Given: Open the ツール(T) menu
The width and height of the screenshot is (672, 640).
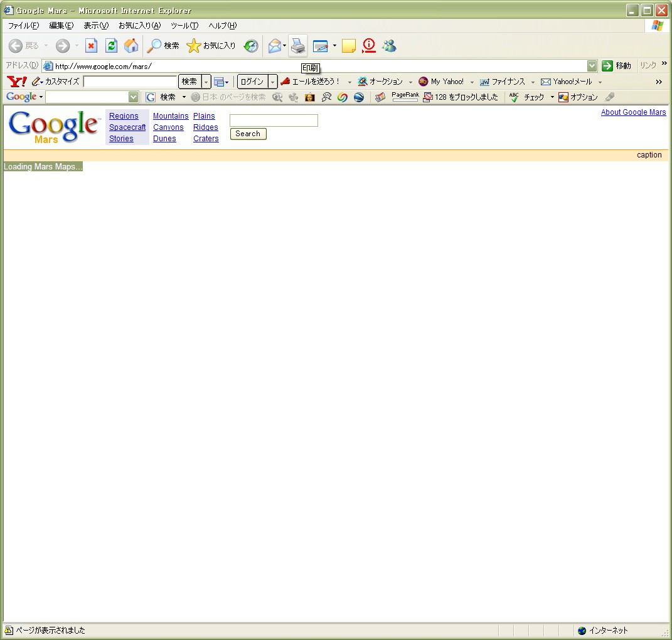Looking at the screenshot, I should 184,26.
